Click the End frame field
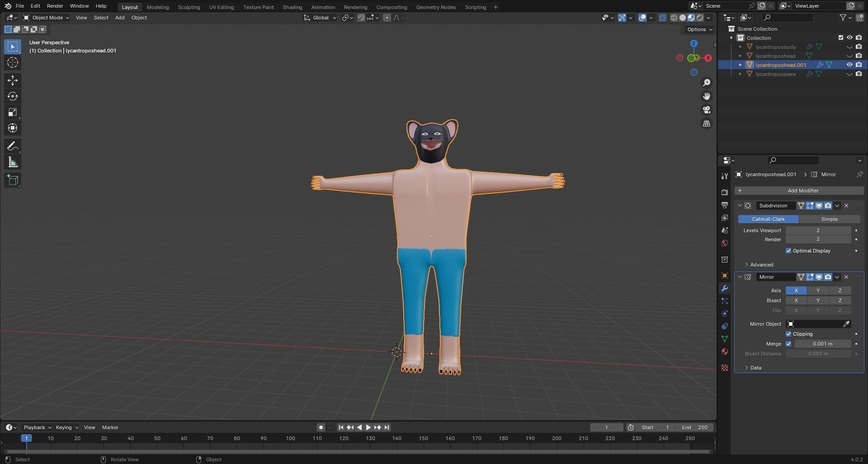The height and width of the screenshot is (464, 868). point(694,427)
